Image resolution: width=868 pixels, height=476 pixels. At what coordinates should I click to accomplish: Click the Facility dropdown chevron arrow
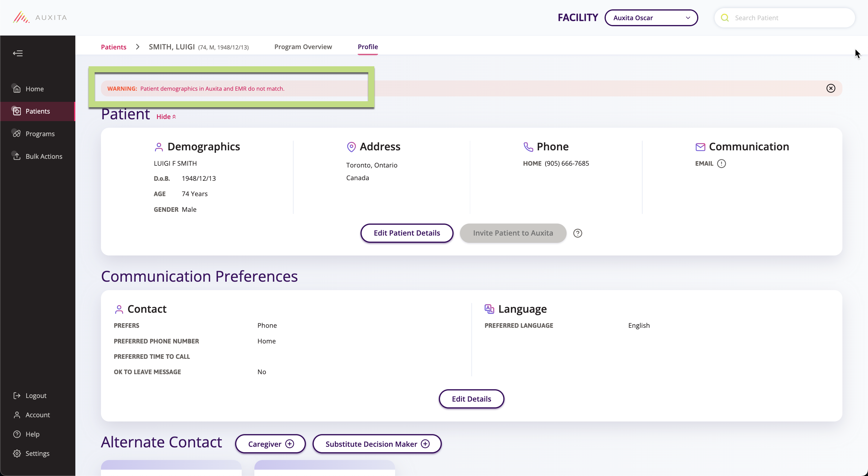pos(688,17)
